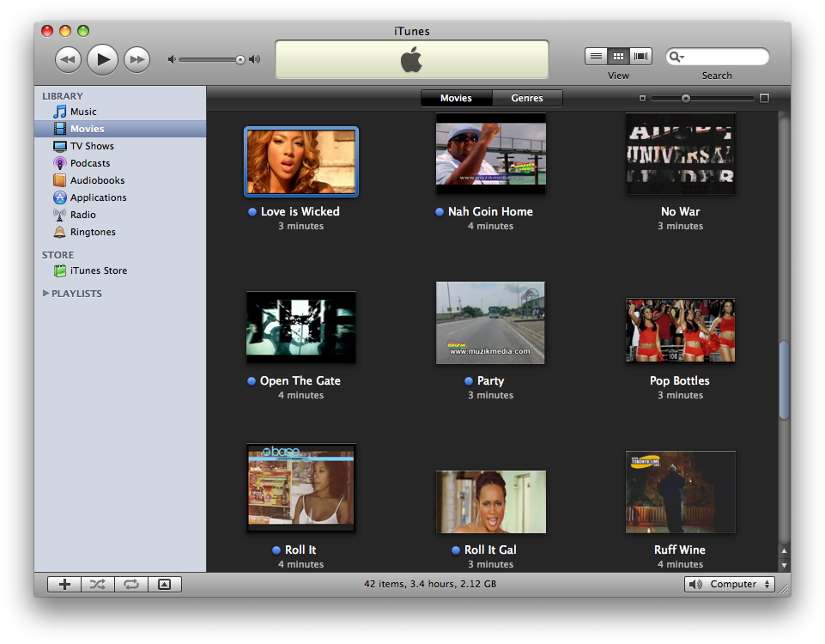
Task: Click the Play button
Action: [x=102, y=59]
